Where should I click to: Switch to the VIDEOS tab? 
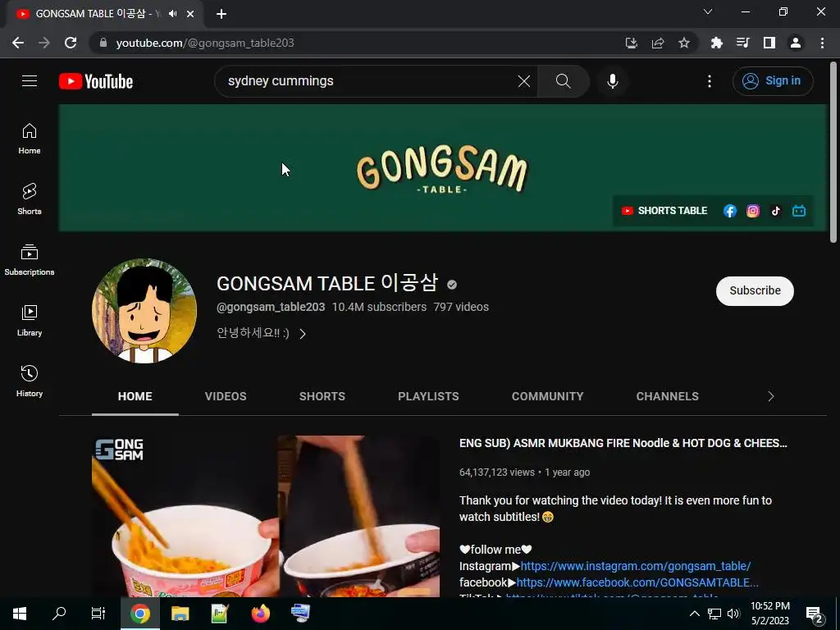click(x=226, y=396)
